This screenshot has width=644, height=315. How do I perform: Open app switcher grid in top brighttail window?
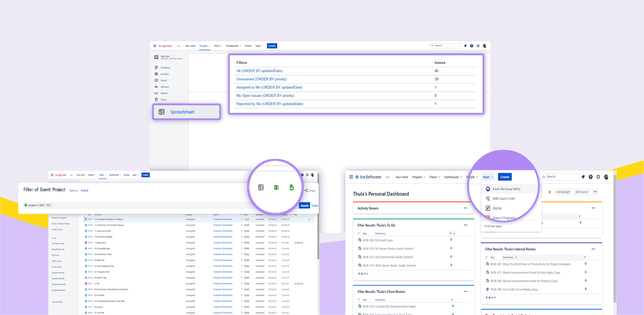pyautogui.click(x=155, y=46)
